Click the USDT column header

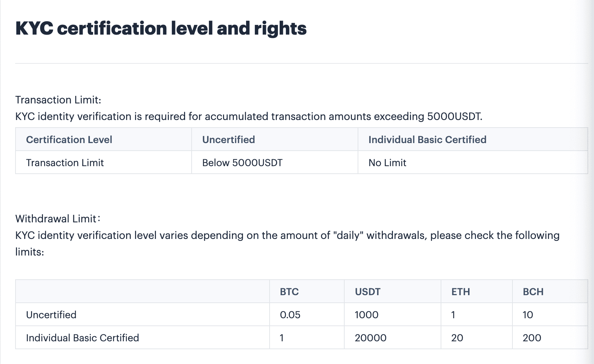click(x=367, y=292)
